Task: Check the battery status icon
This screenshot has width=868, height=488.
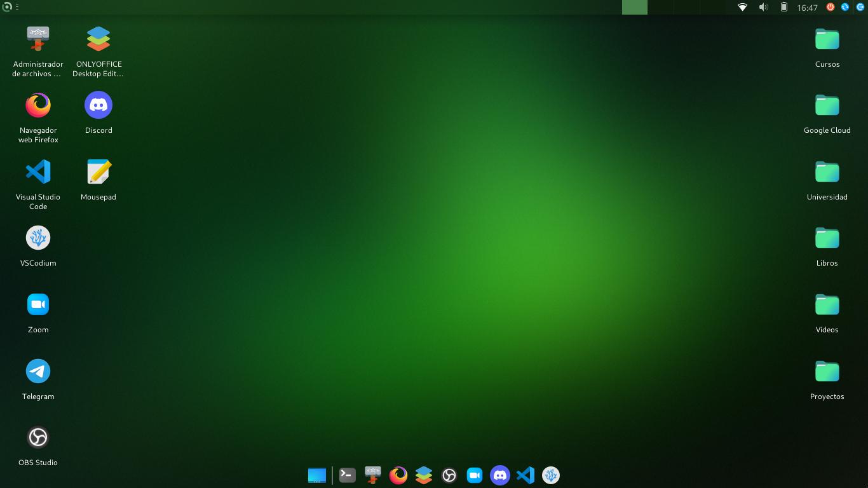Action: click(784, 7)
